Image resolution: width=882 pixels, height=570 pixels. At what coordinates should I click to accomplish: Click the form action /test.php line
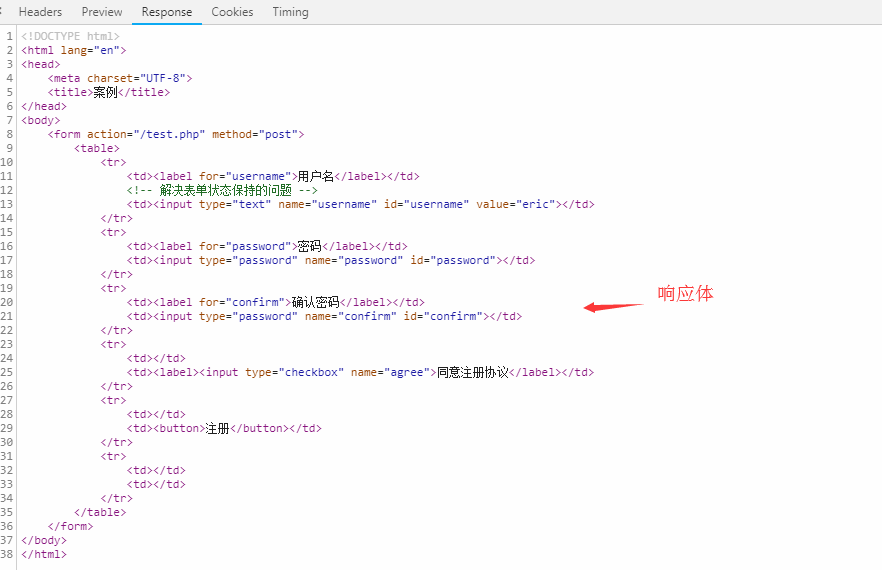[x=176, y=134]
